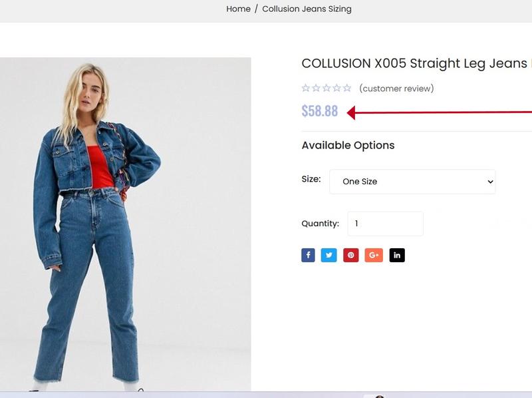Image resolution: width=532 pixels, height=398 pixels.
Task: Give a three-star rating
Action: point(327,89)
